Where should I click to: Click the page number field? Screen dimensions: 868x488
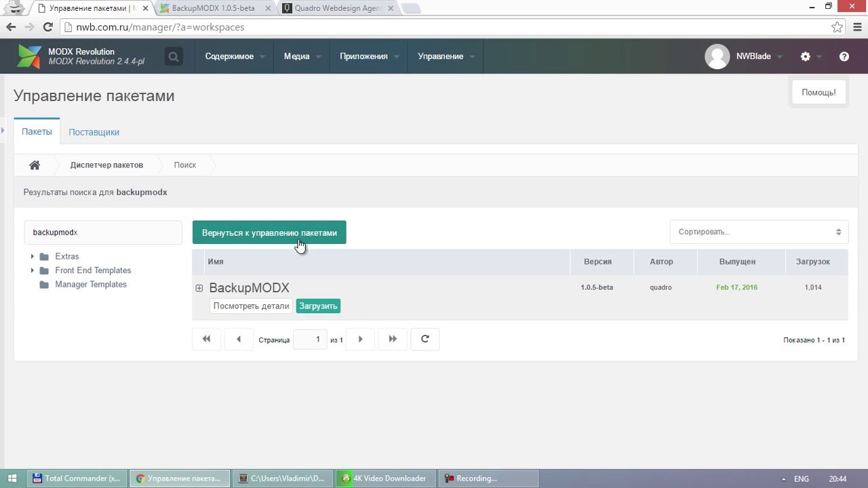point(310,340)
